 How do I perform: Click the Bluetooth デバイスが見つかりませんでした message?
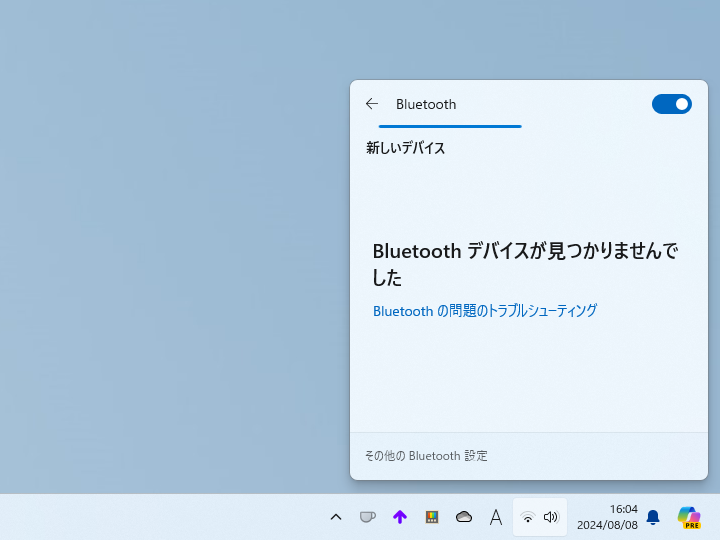click(x=525, y=264)
